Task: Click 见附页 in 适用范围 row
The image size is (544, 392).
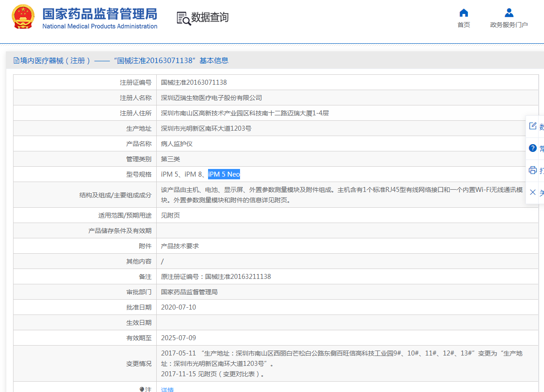Action: tap(171, 215)
